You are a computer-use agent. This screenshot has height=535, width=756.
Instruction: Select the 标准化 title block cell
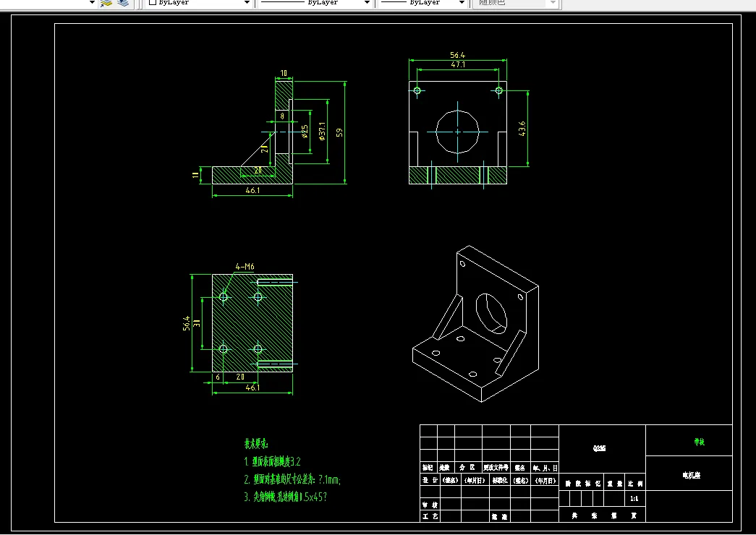coord(499,481)
